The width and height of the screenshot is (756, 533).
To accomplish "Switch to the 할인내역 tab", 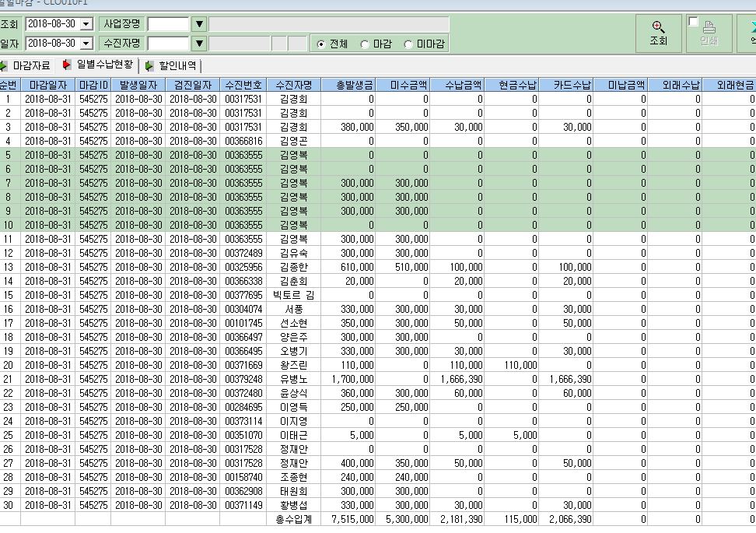I will [177, 65].
